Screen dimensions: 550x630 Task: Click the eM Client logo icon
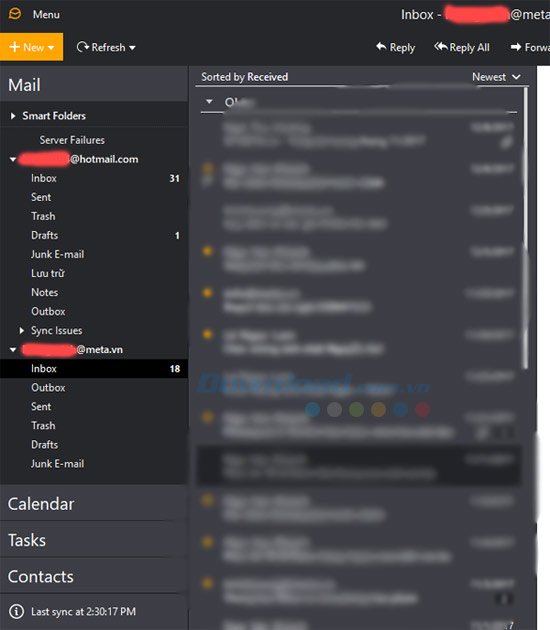pos(15,14)
